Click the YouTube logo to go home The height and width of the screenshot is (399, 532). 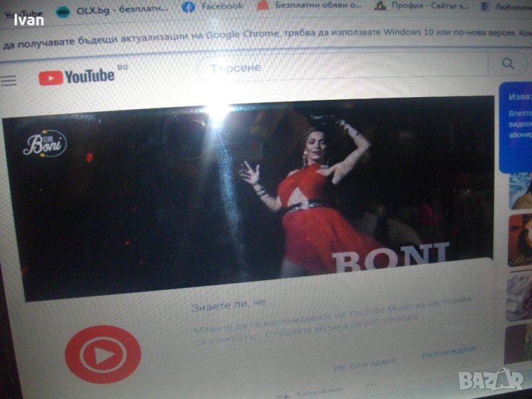(77, 76)
